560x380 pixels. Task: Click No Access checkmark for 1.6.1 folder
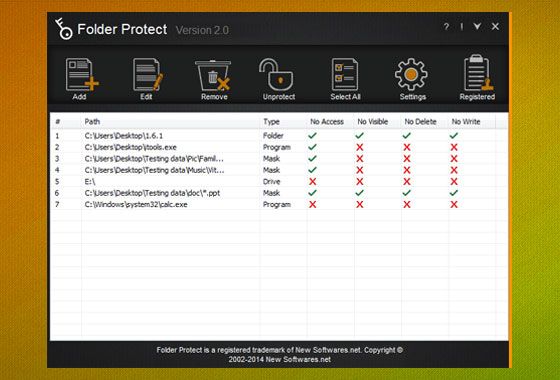tap(312, 135)
